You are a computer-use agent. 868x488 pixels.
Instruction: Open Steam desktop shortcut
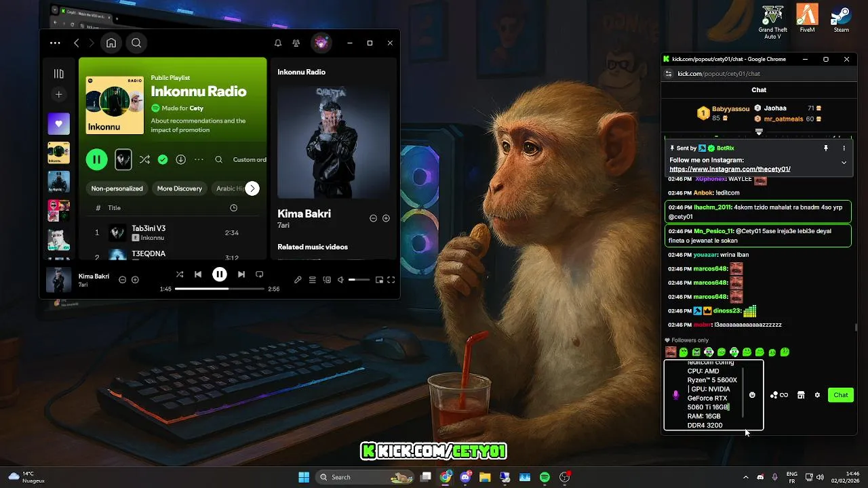tap(842, 18)
